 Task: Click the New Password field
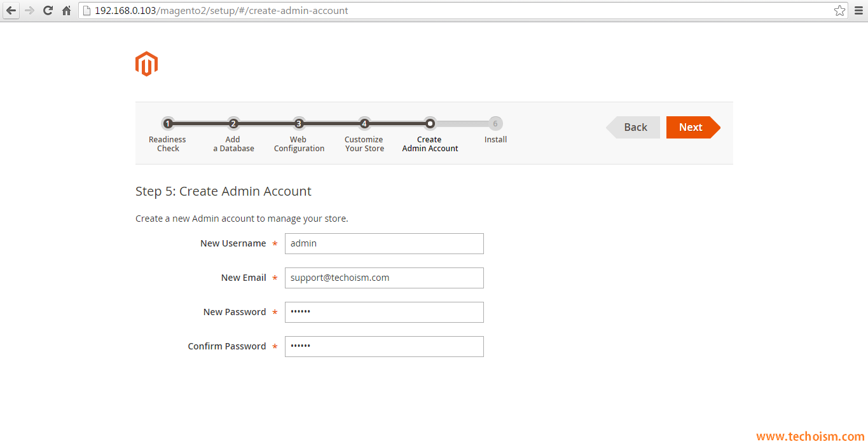click(x=384, y=312)
